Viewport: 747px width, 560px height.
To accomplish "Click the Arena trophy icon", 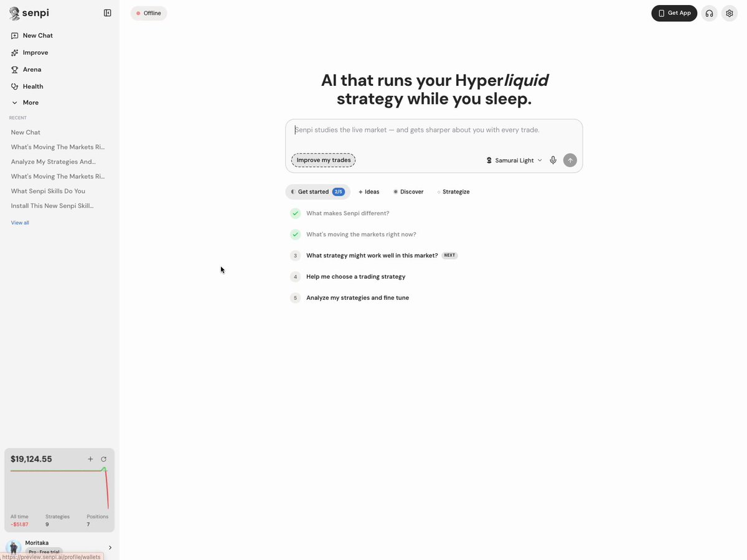I will 15,70.
